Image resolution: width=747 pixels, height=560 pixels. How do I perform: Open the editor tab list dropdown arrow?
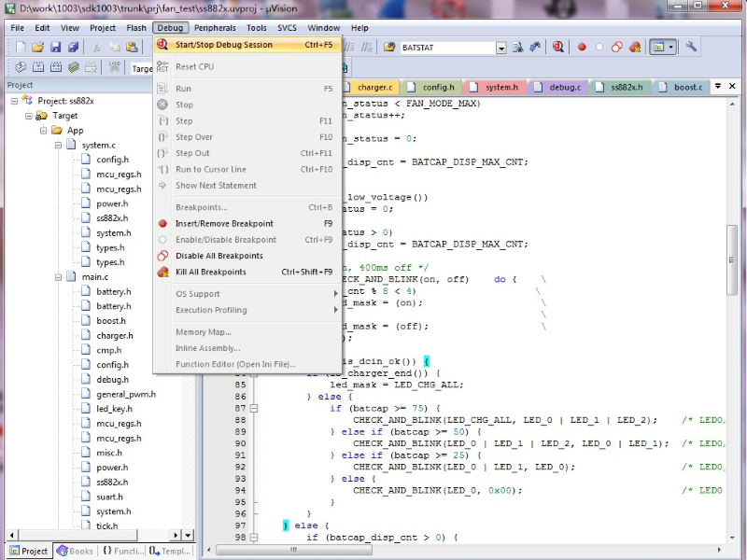[x=718, y=86]
